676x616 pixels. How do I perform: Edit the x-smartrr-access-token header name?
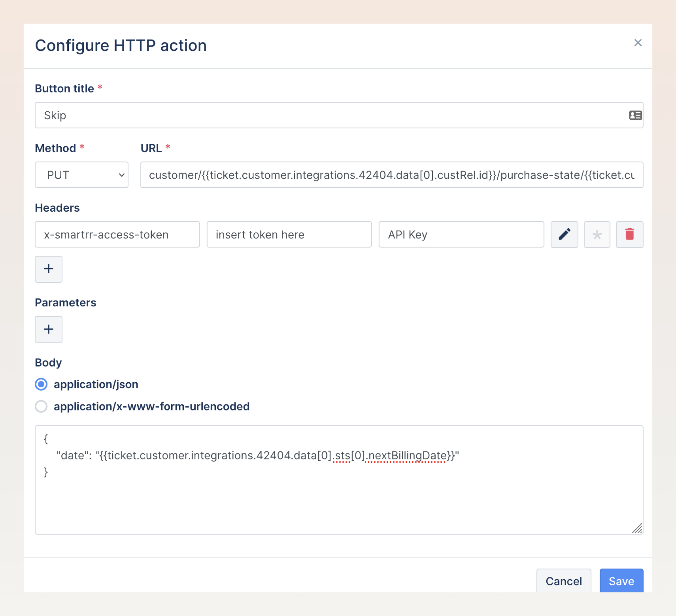117,235
